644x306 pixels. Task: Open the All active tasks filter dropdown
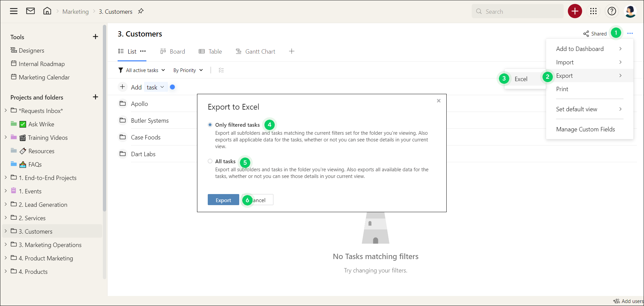point(141,70)
